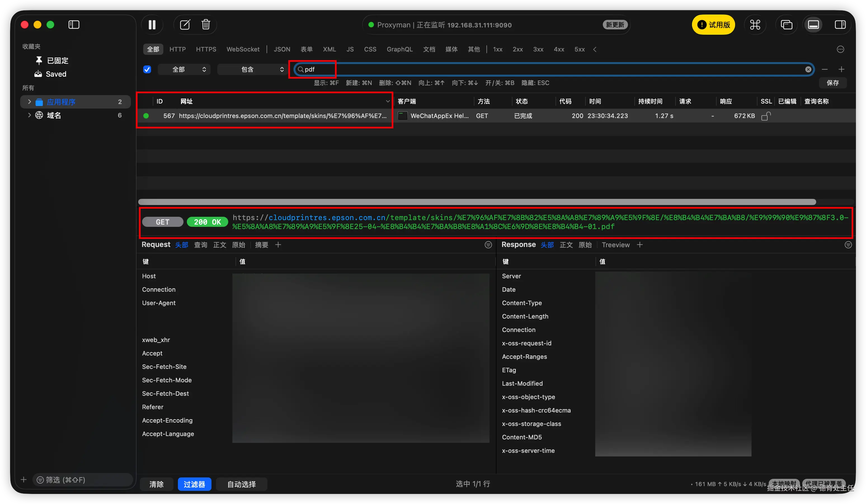The width and height of the screenshot is (866, 504).
Task: Expand the 应用程序 tree node
Action: [30, 102]
